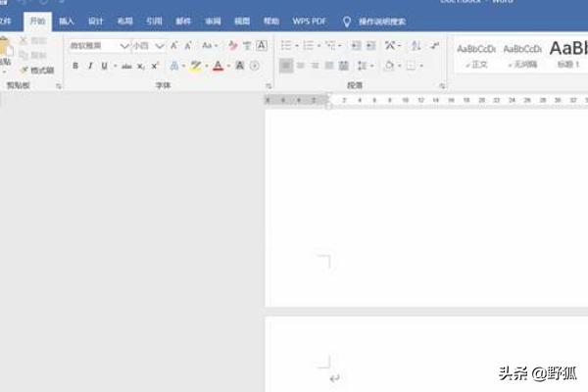Apply the No Spacing style

click(x=522, y=56)
